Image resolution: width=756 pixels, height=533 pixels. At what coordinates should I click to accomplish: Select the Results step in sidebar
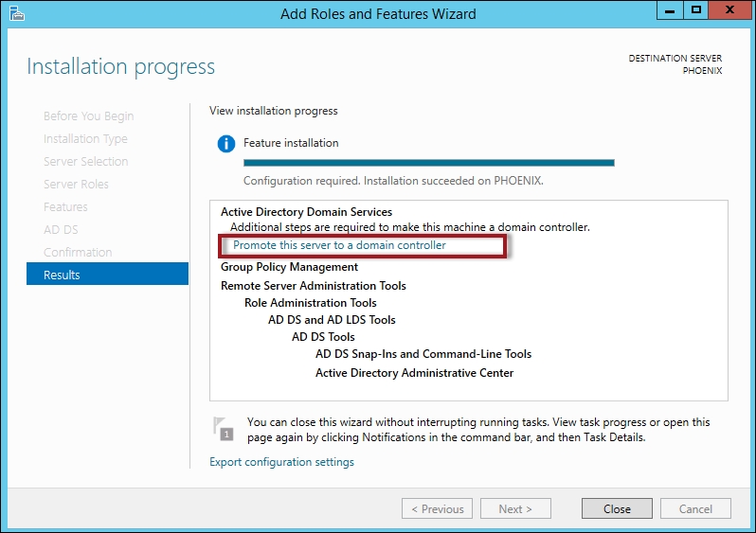pyautogui.click(x=107, y=275)
